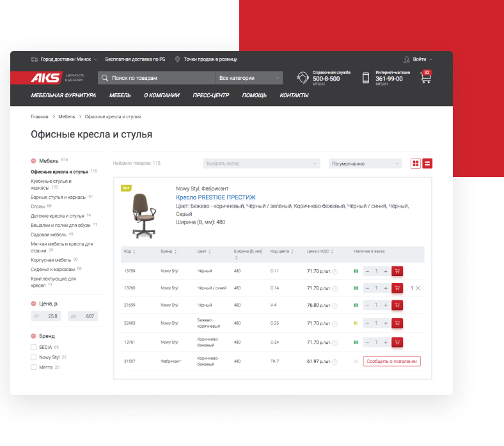Viewport: 504px width, 446px height.
Task: Collapse the Мебель filter section
Action: [33, 161]
